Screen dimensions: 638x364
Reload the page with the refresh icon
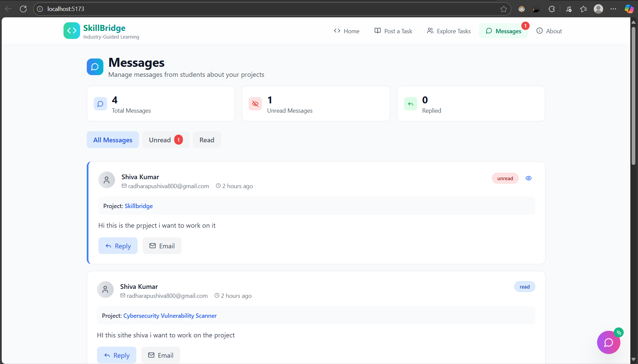pyautogui.click(x=23, y=9)
